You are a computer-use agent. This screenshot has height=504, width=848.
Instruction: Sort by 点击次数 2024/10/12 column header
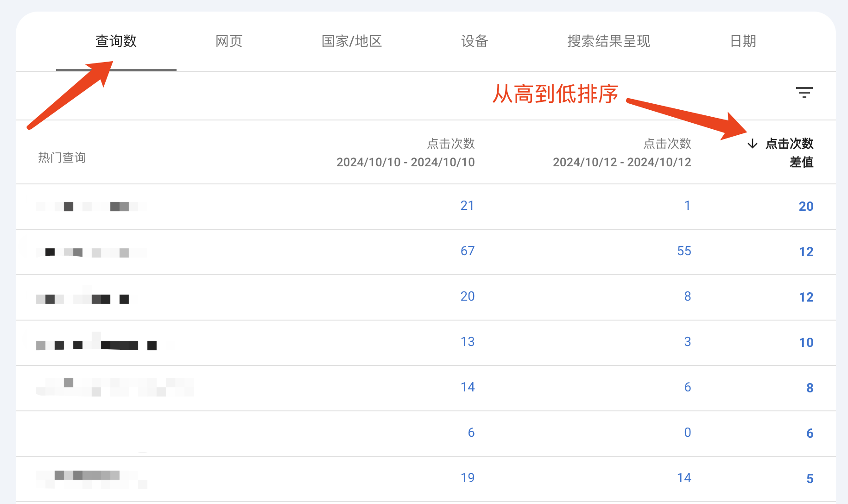coord(622,153)
